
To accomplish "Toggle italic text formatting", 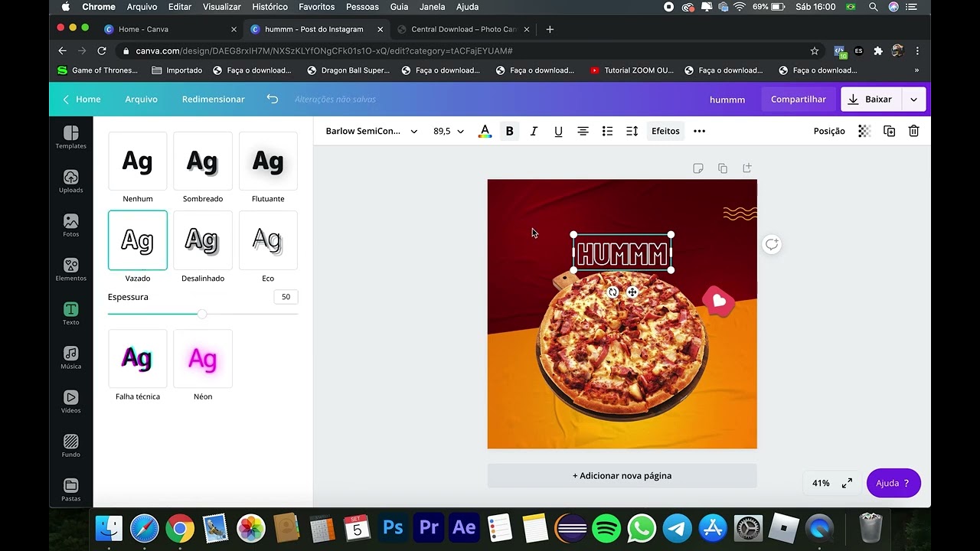I will tap(534, 131).
